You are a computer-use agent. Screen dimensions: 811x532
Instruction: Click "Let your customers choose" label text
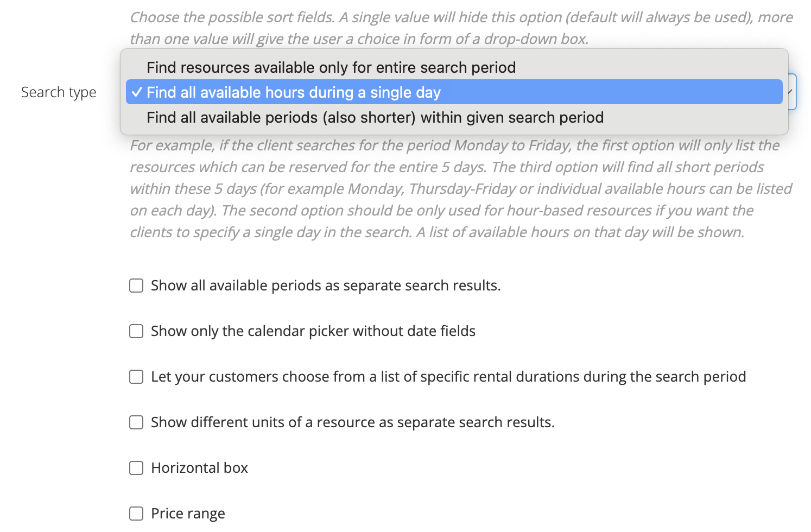448,377
